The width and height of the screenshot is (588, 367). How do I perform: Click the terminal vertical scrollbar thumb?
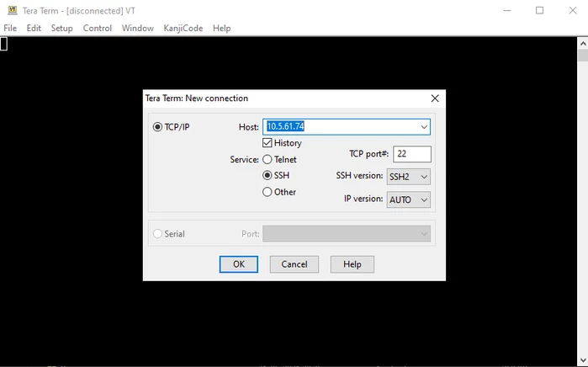[583, 56]
